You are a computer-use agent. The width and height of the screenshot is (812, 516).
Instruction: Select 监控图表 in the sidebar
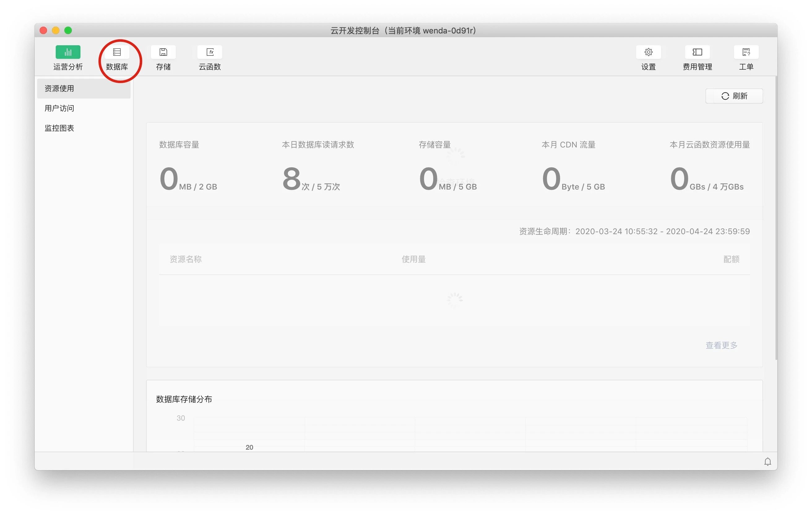(x=59, y=128)
